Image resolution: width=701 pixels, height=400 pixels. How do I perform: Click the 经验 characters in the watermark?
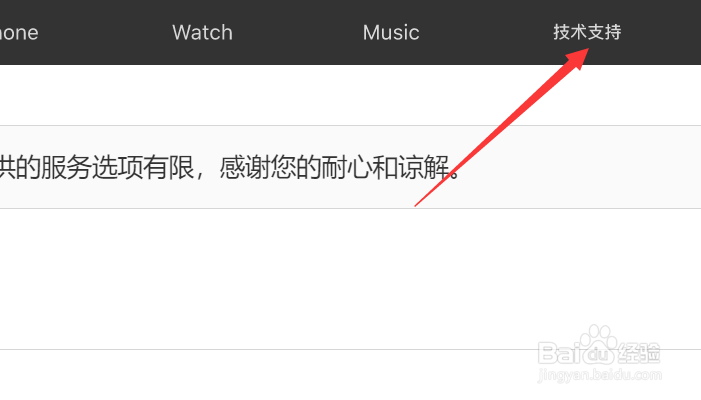coord(638,353)
